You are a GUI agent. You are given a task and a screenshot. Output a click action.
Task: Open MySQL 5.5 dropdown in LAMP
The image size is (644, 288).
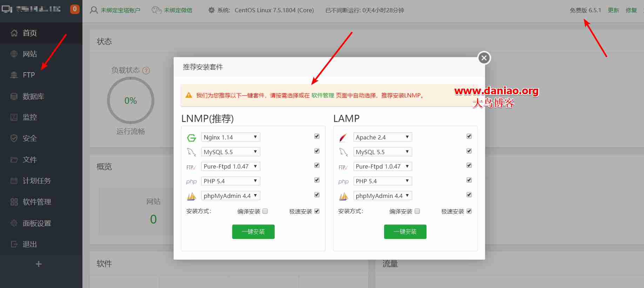[x=383, y=152]
